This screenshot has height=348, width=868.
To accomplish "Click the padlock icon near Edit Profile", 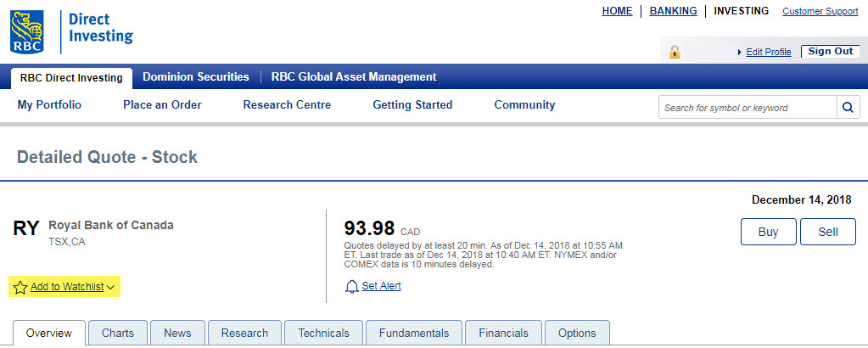I will [x=675, y=52].
